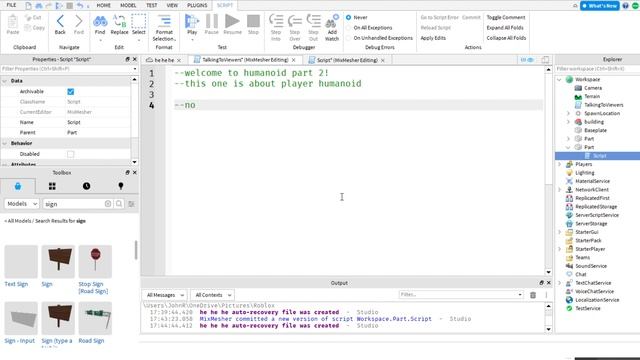The image size is (640, 360).
Task: Open the Find binoculars tool
Action: click(100, 21)
